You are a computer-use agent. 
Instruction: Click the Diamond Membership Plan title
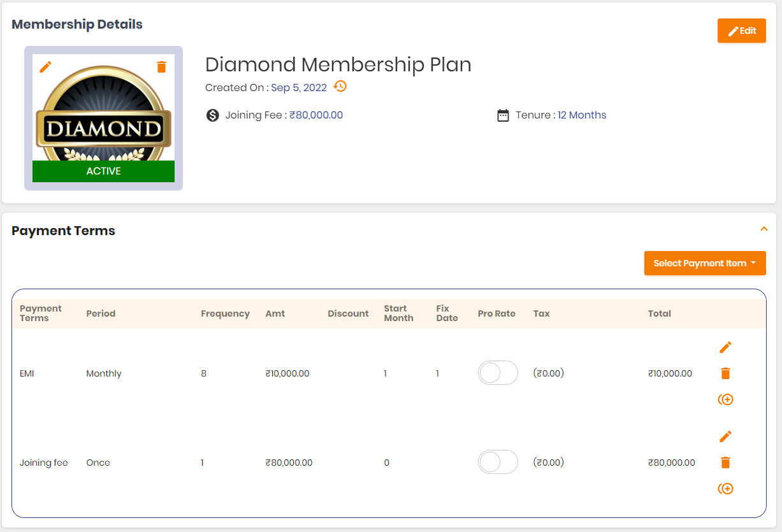pyautogui.click(x=338, y=64)
